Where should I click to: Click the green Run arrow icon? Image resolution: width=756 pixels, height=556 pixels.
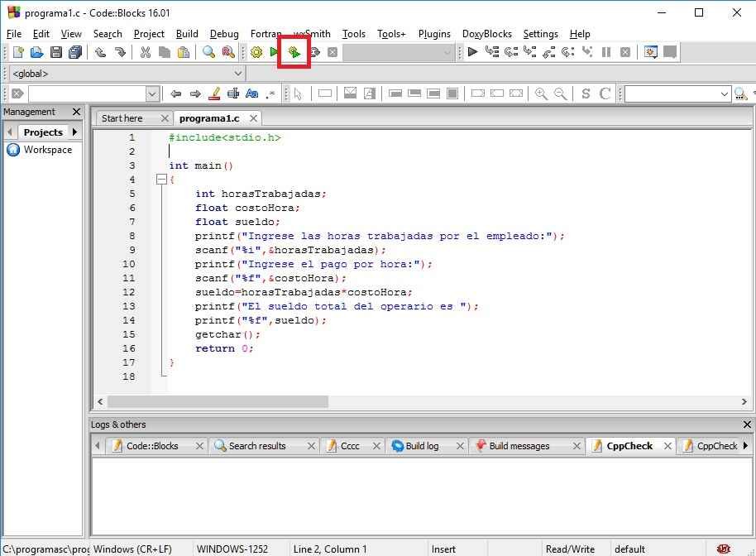coord(275,52)
